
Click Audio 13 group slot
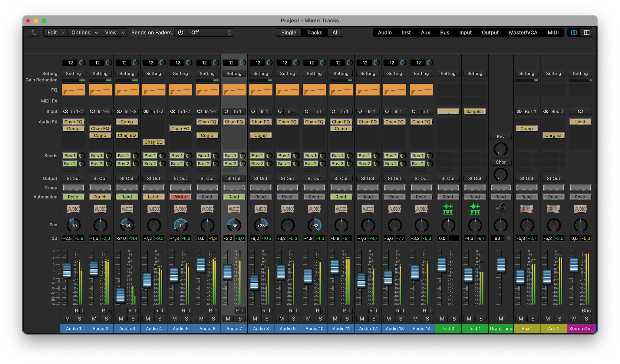[x=394, y=188]
